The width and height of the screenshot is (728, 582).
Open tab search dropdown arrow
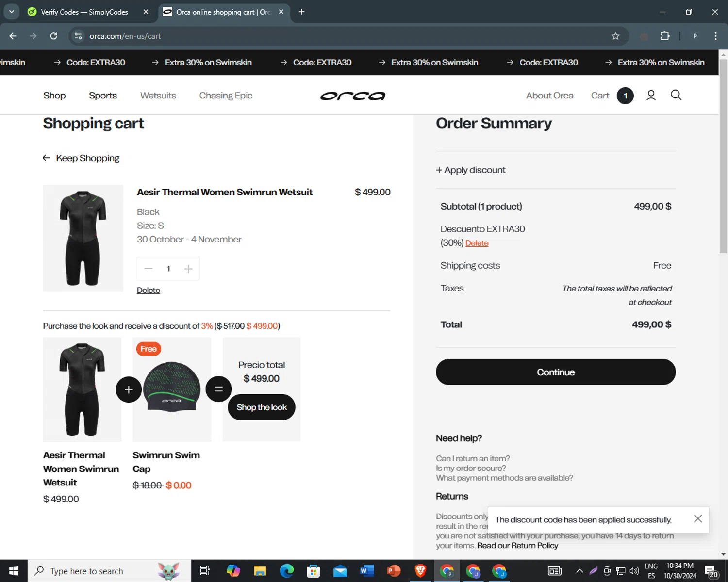11,12
